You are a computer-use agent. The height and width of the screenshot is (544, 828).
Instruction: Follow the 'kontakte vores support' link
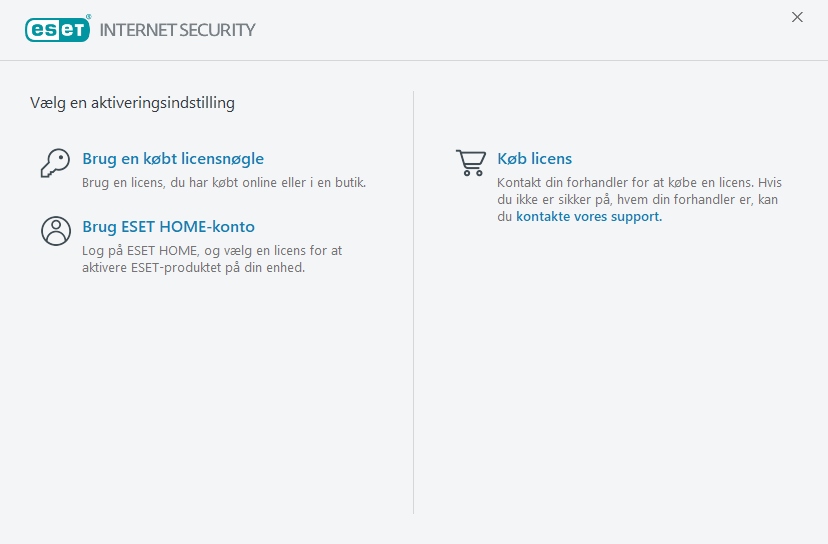[x=588, y=217]
